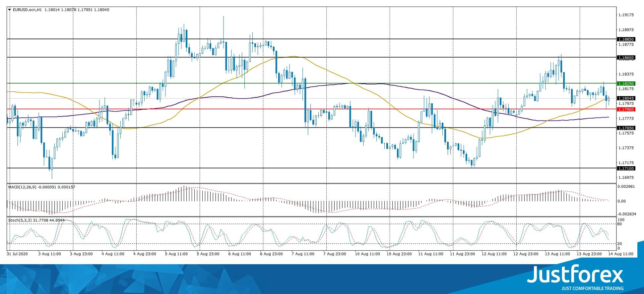Click the 1.18375 price scale value

click(x=626, y=74)
